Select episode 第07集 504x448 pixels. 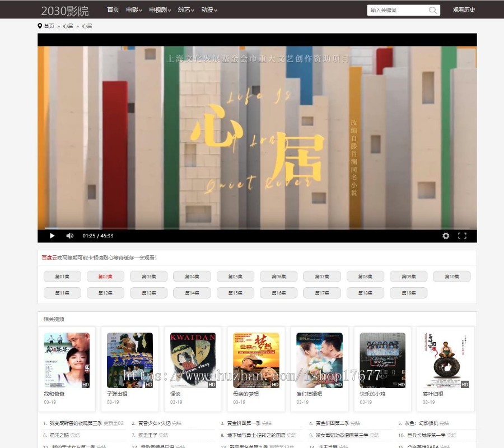point(322,277)
